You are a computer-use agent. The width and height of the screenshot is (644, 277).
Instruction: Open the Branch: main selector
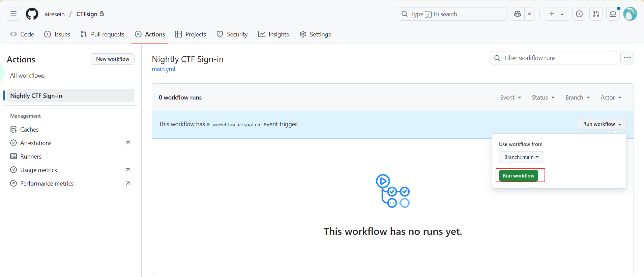(521, 157)
